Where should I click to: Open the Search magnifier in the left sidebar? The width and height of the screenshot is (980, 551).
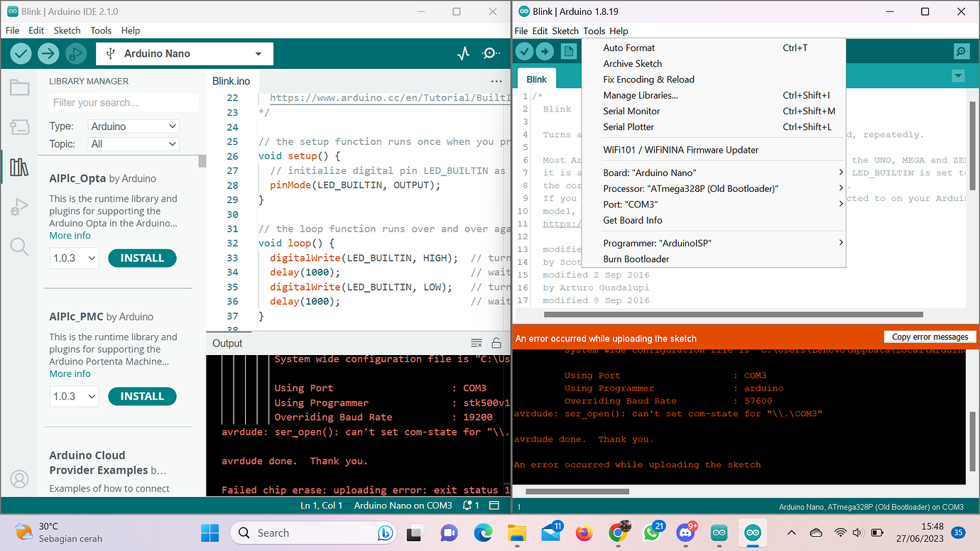pos(19,246)
